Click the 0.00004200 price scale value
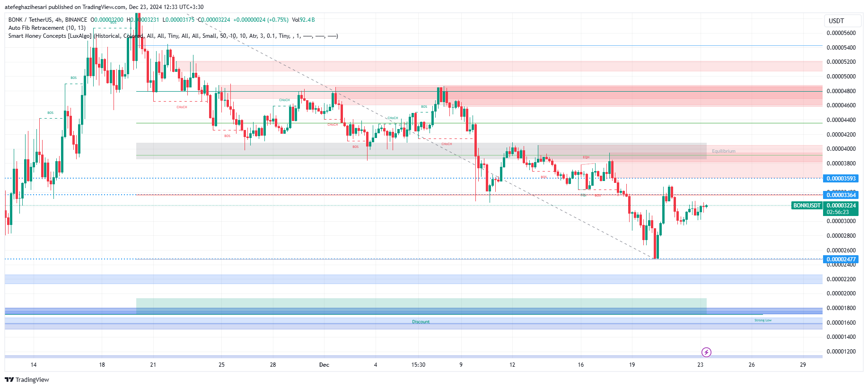The image size is (868, 388). coord(841,135)
